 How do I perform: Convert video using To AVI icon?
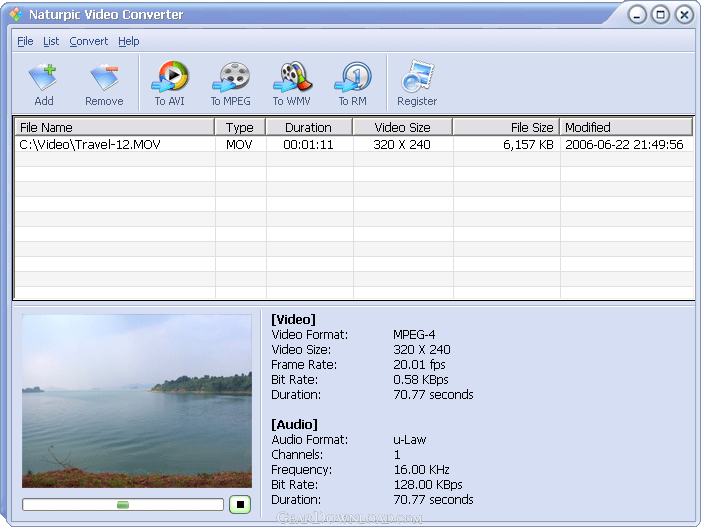(x=170, y=84)
